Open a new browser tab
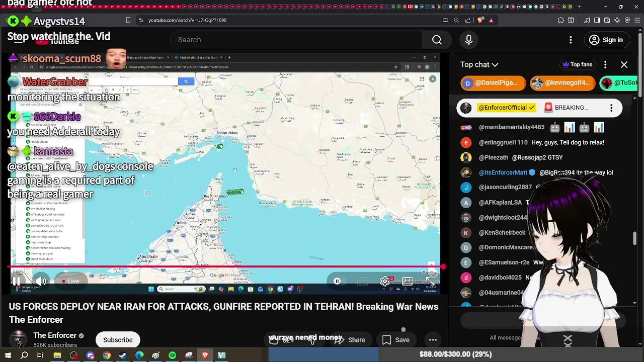 pyautogui.click(x=579, y=7)
